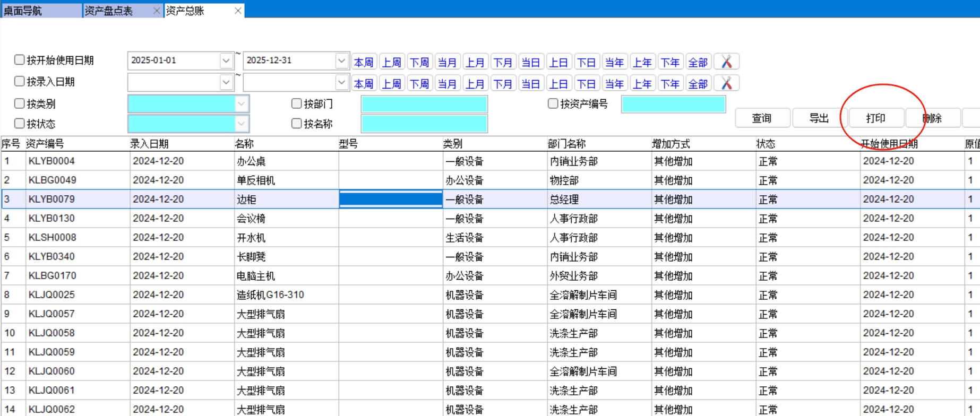The width and height of the screenshot is (980, 416).
Task: Expand the 2025-12-31 end date dropdown
Action: point(341,61)
